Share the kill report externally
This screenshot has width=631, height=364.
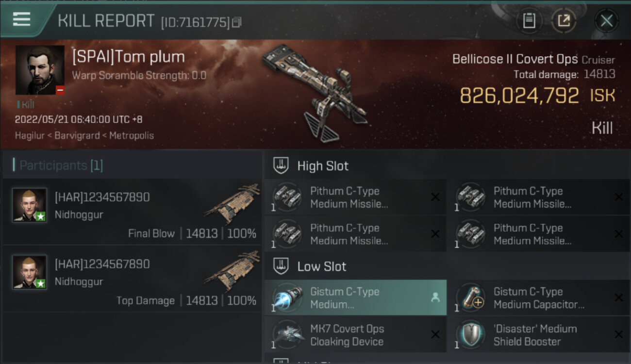pos(564,21)
